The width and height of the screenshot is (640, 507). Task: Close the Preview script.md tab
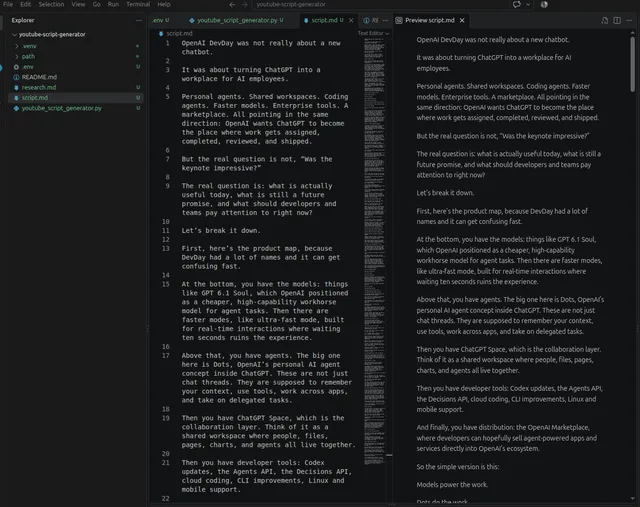pos(462,20)
